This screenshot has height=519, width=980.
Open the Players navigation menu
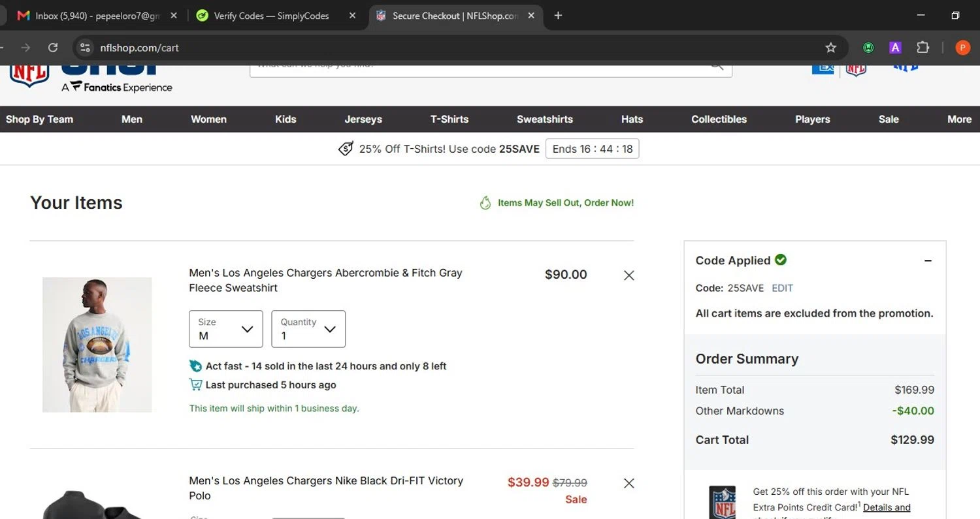coord(813,119)
